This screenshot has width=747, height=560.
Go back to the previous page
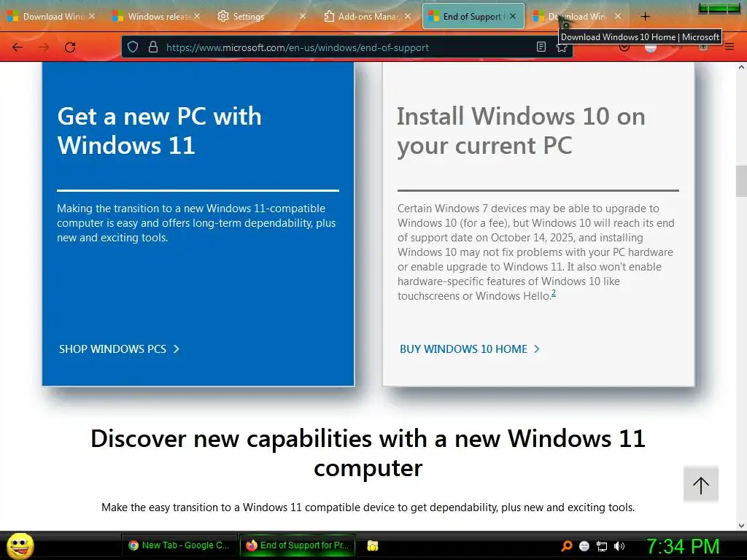click(x=18, y=47)
